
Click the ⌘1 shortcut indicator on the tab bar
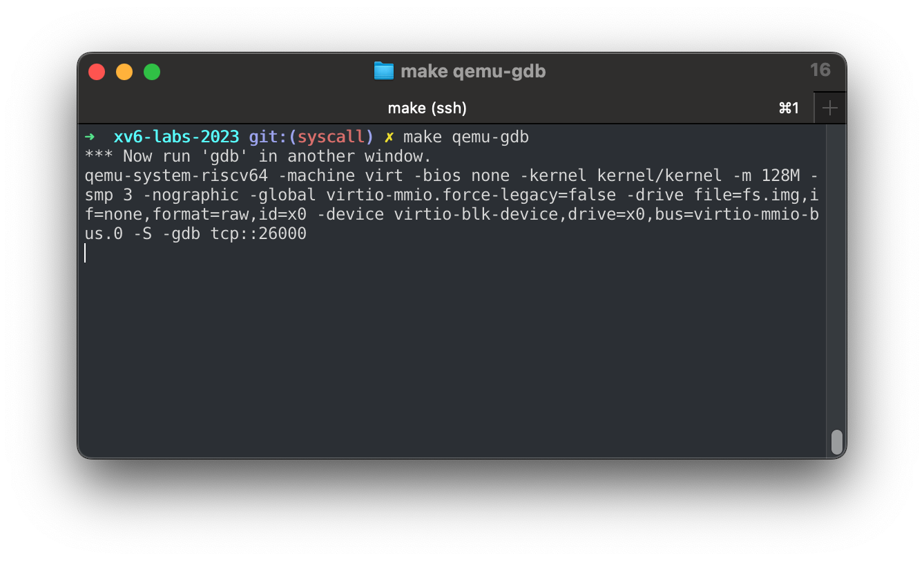click(789, 108)
